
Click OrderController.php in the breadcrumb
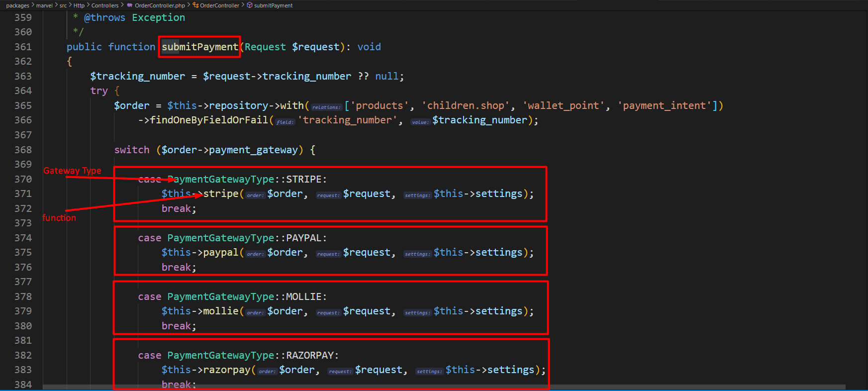pyautogui.click(x=160, y=5)
